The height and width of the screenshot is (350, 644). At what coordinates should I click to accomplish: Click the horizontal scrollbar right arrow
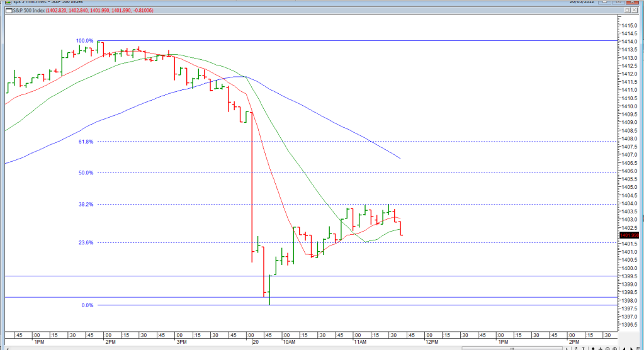click(567, 348)
